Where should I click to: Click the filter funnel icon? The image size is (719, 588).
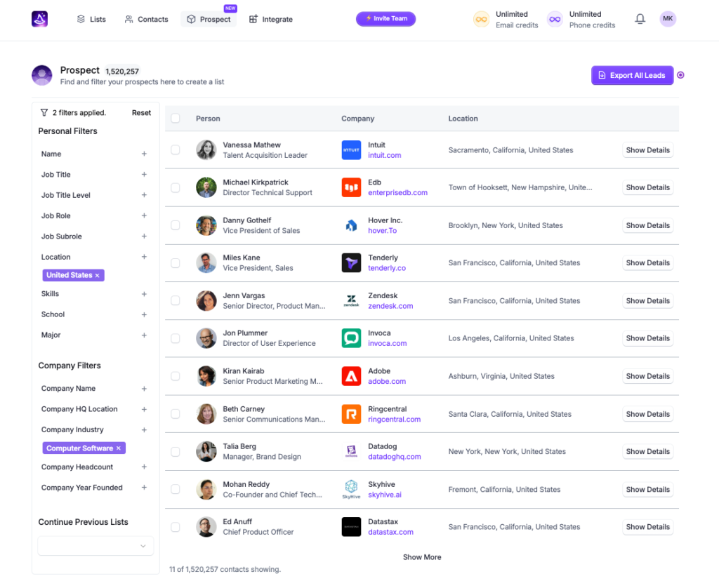click(x=44, y=113)
